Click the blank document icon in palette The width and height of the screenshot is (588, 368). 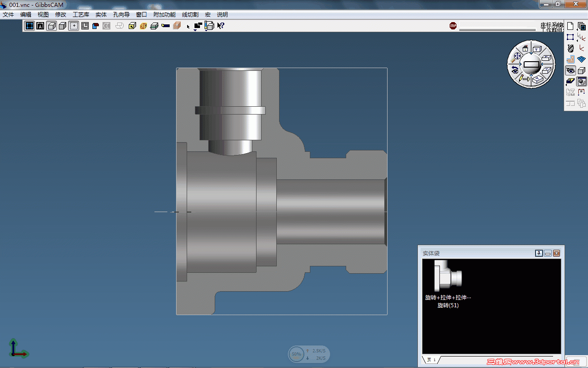pyautogui.click(x=571, y=26)
